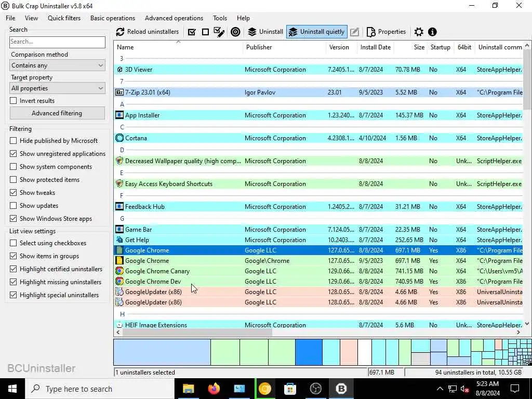This screenshot has height=399, width=532.
Task: Open the File menu
Action: (10, 18)
